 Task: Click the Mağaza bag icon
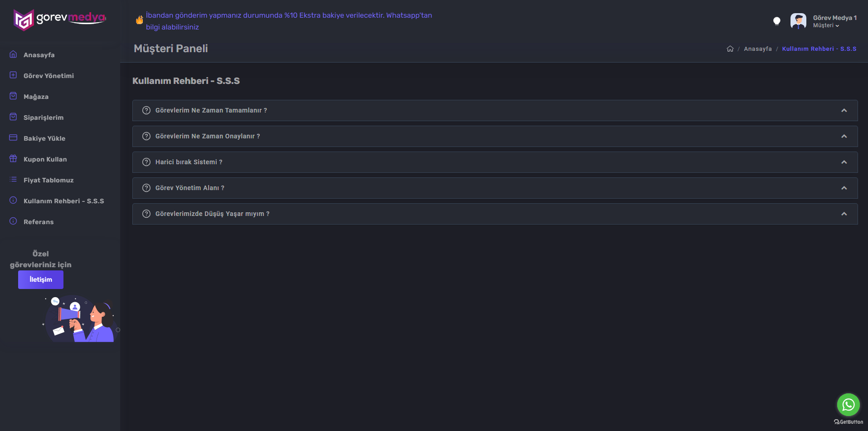coord(13,96)
